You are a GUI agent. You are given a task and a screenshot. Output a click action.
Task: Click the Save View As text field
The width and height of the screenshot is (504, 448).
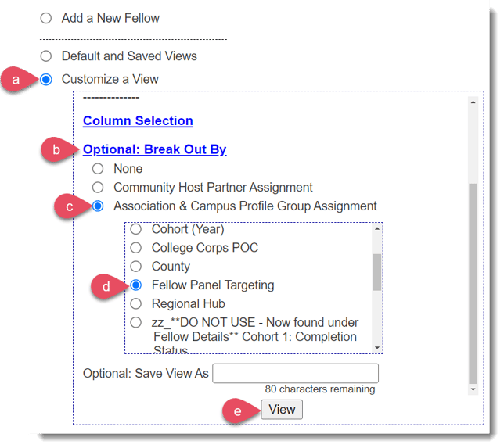pyautogui.click(x=295, y=373)
